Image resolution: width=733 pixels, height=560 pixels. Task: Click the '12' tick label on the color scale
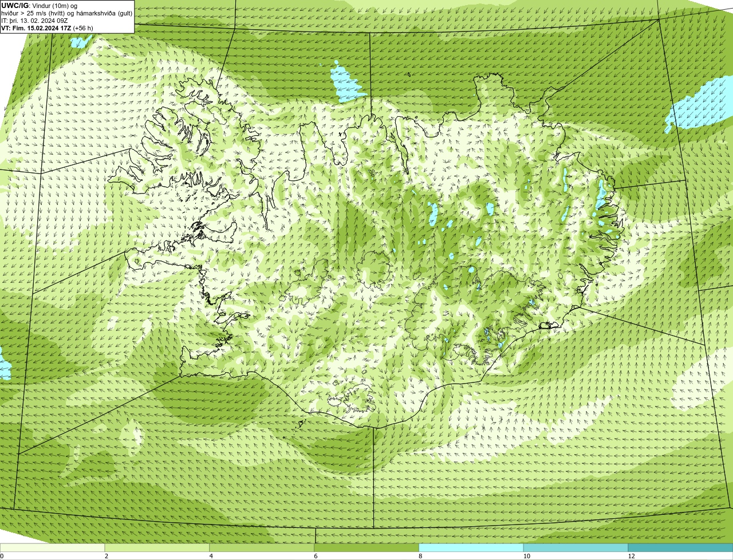click(631, 556)
